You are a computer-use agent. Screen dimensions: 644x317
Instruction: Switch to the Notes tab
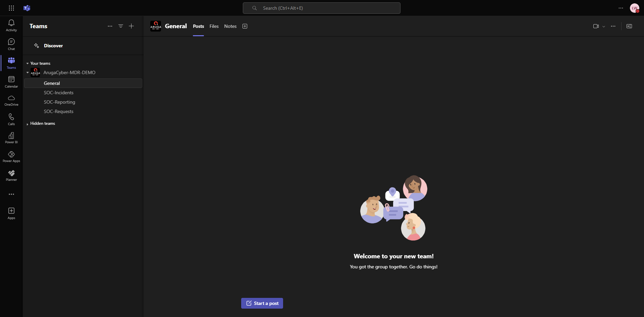click(230, 26)
